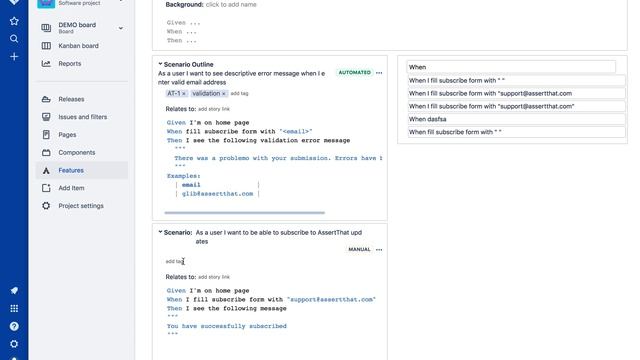
Task: Open Reports in the sidebar
Action: pyautogui.click(x=70, y=64)
